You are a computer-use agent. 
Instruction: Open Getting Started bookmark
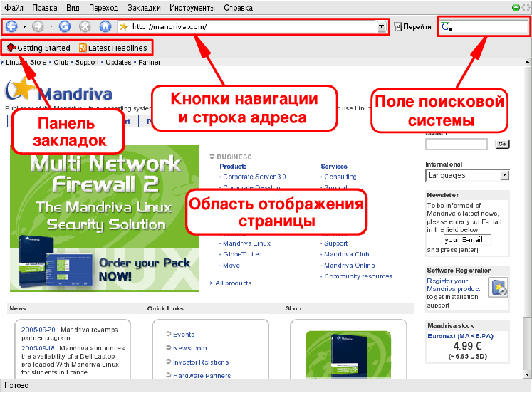point(38,48)
